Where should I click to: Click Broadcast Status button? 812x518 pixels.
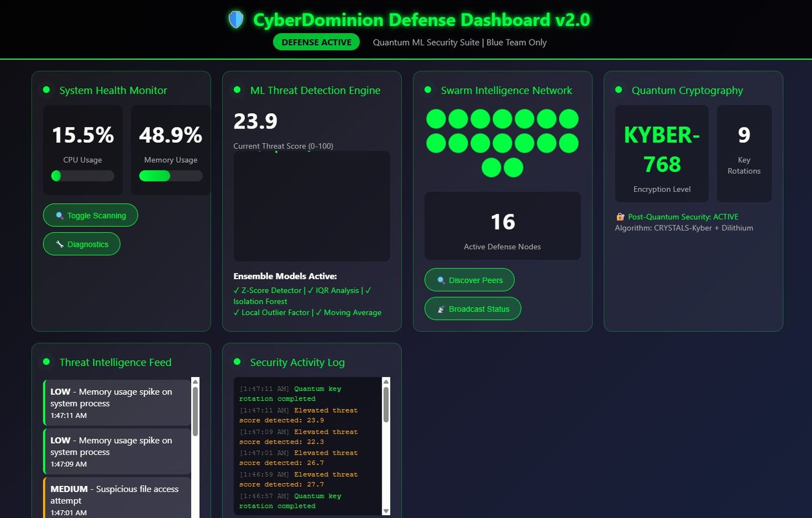473,309
